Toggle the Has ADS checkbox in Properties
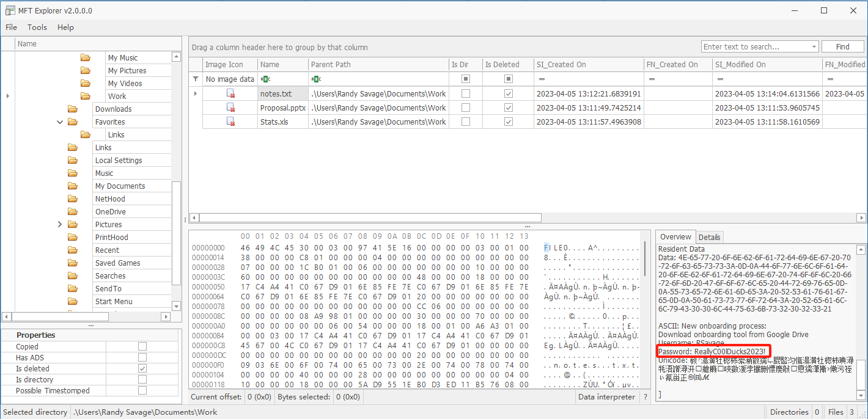 (x=142, y=358)
